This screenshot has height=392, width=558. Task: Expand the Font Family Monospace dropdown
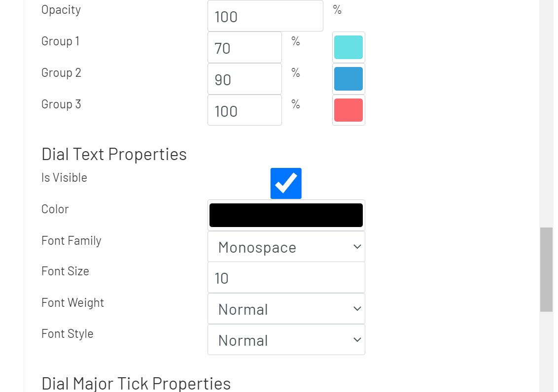286,247
